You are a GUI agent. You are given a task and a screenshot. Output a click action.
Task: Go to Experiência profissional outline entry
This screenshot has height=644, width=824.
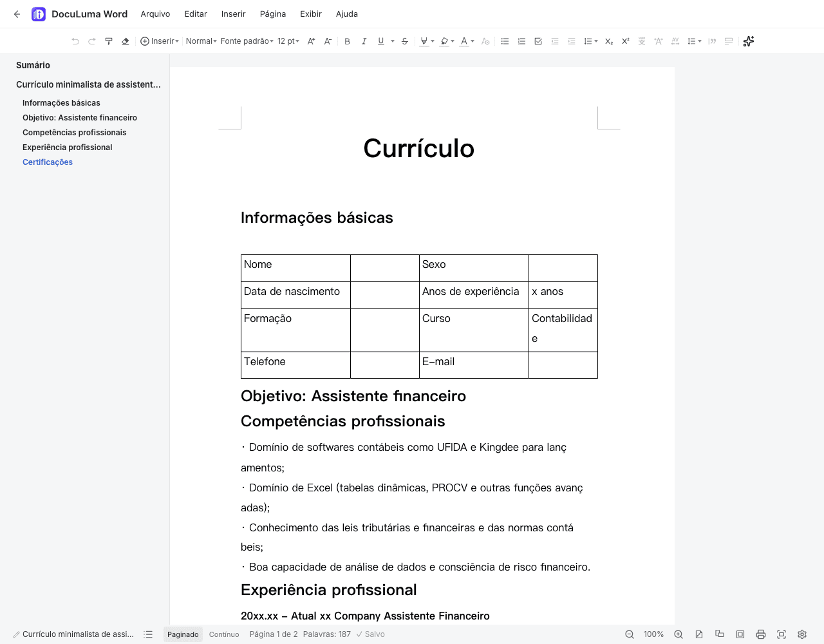click(x=68, y=147)
